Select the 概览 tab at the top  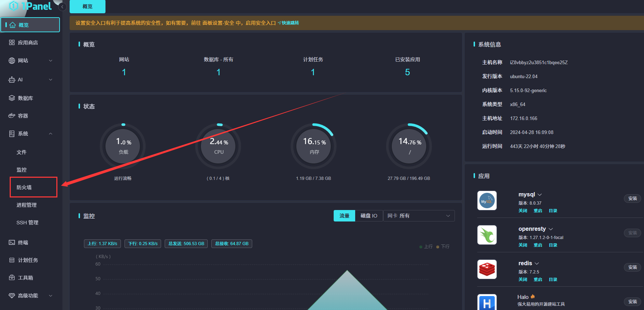(88, 6)
